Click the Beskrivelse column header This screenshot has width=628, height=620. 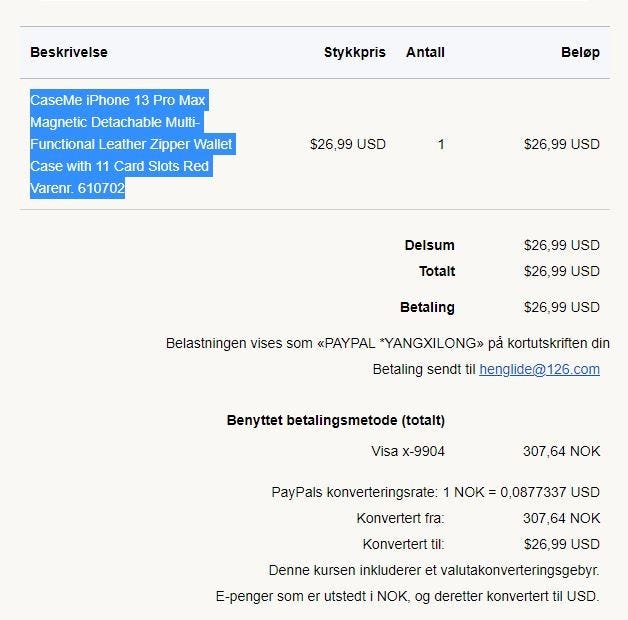[69, 52]
